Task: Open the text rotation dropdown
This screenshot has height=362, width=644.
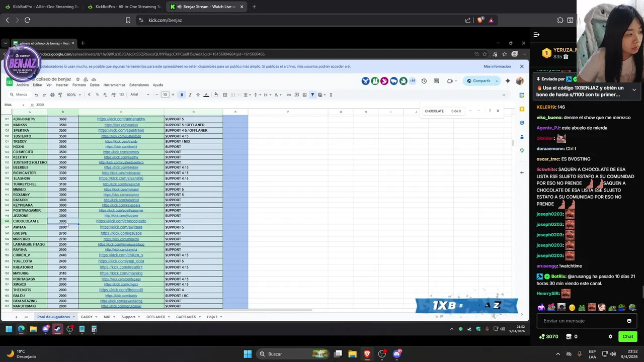Action: coord(277,95)
